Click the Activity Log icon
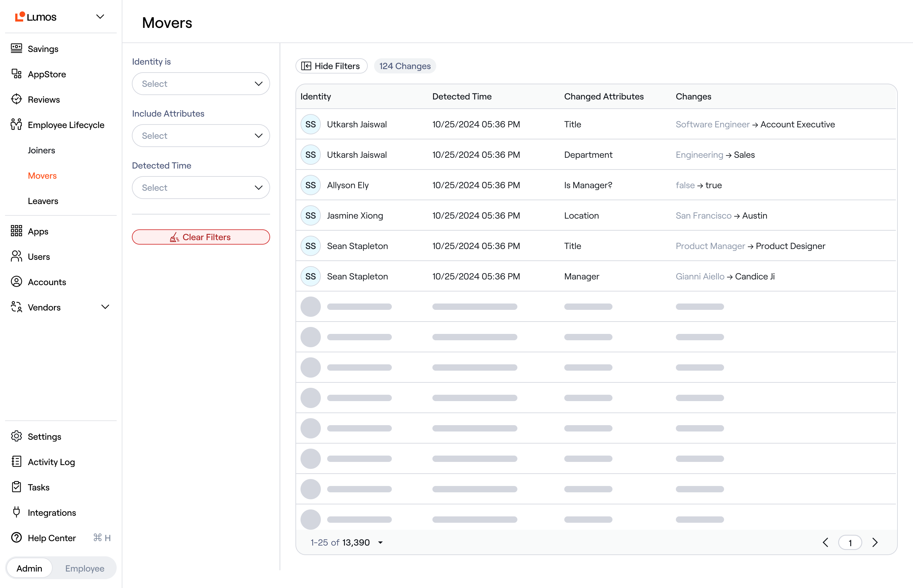The image size is (913, 588). click(x=16, y=462)
